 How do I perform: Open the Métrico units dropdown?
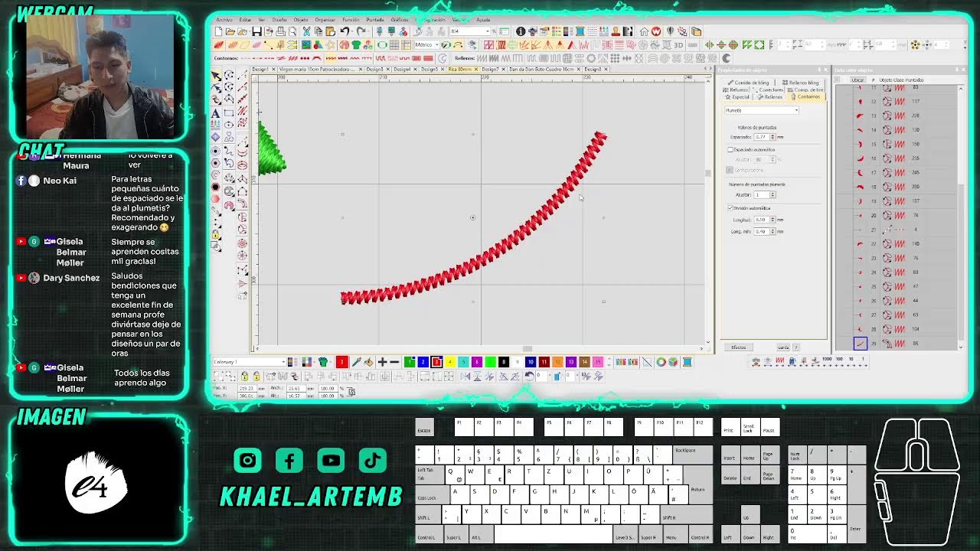[426, 45]
